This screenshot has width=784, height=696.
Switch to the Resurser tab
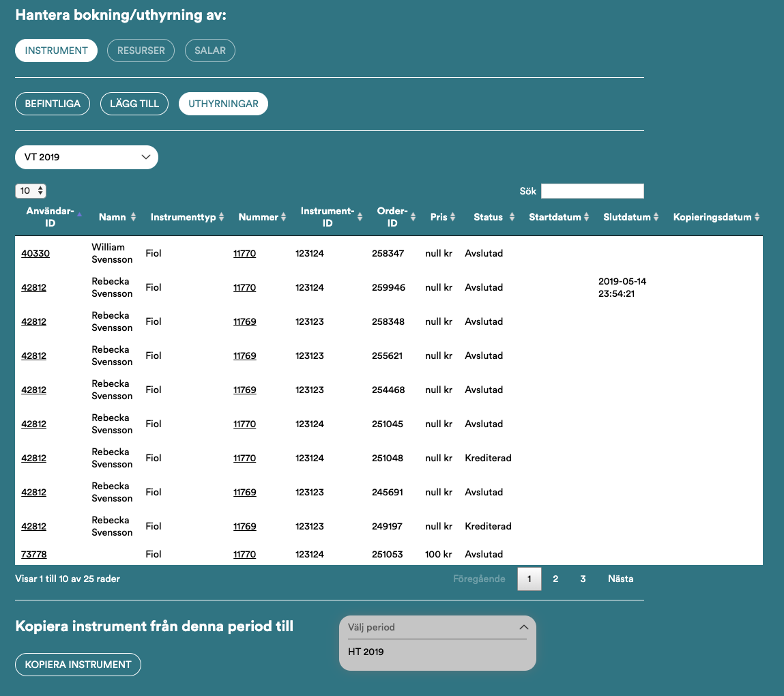[x=141, y=50]
